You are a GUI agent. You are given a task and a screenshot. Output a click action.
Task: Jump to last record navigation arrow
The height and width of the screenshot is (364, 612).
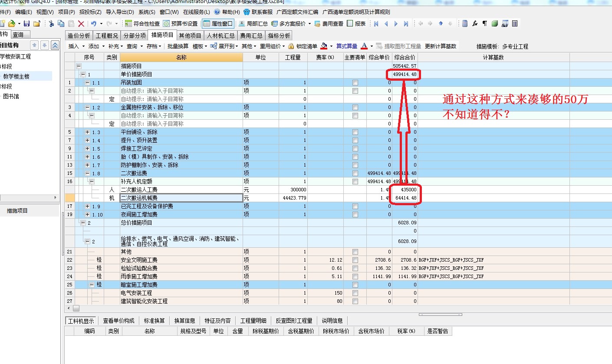coord(406,23)
